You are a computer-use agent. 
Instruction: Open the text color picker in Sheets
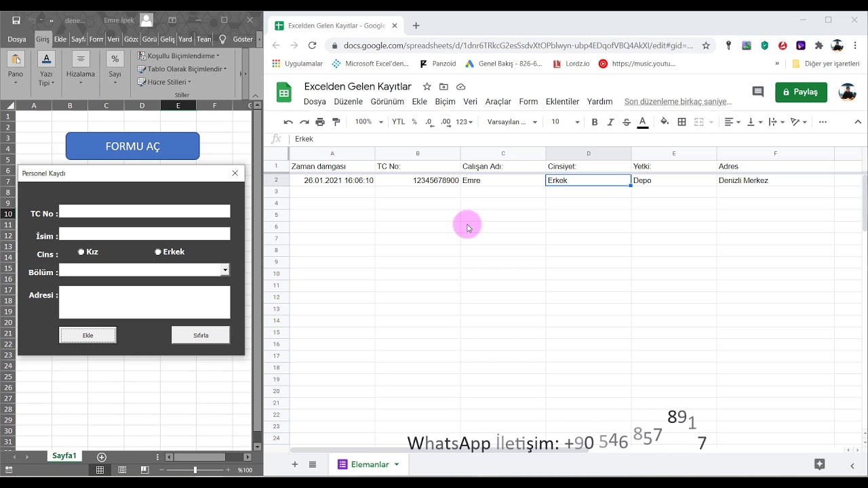pos(643,122)
